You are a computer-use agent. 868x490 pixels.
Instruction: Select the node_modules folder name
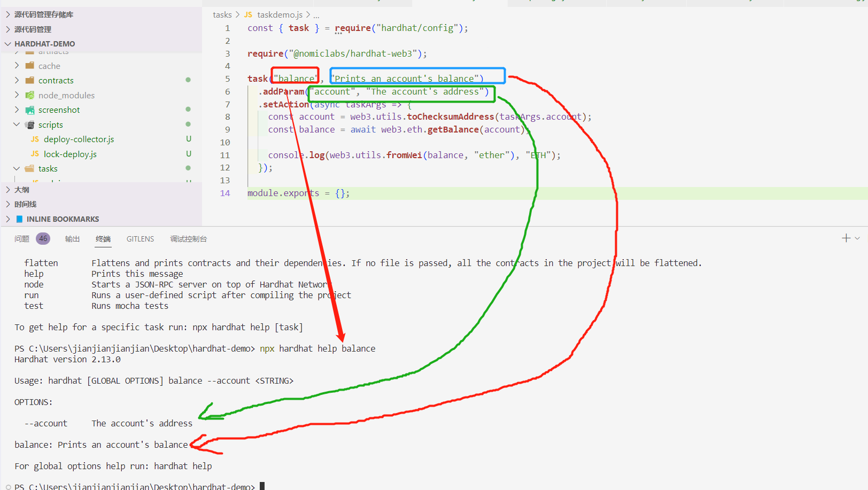(66, 95)
